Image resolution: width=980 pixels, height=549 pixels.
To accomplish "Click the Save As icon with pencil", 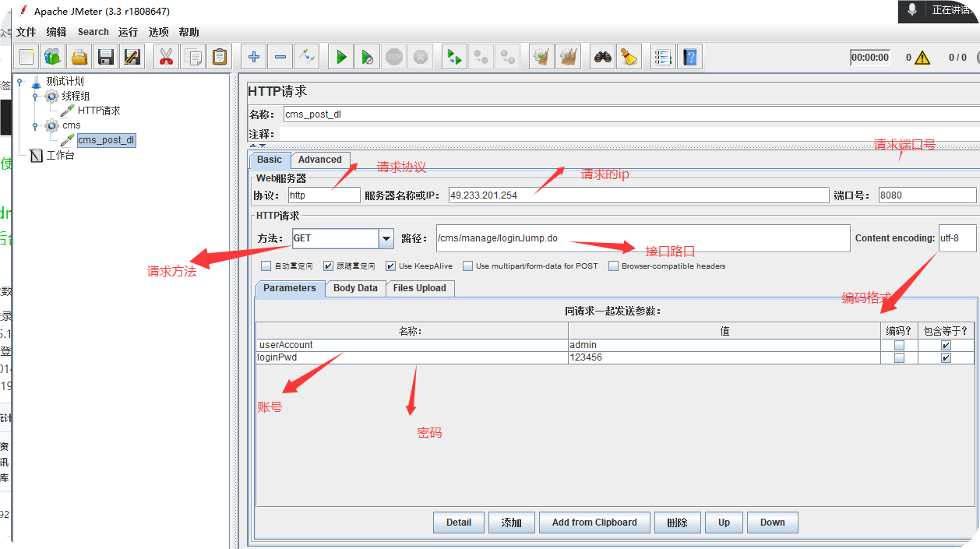I will (132, 57).
